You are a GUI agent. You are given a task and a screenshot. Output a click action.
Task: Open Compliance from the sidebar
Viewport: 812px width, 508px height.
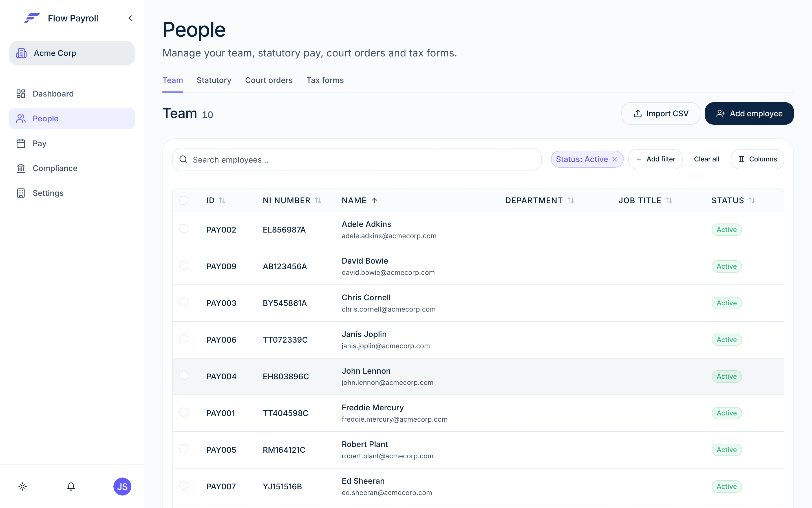point(72,168)
